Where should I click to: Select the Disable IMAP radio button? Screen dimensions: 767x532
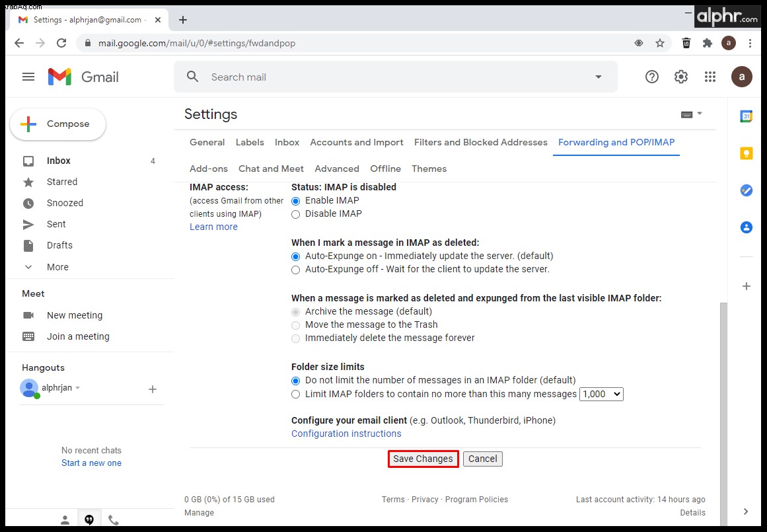(295, 214)
